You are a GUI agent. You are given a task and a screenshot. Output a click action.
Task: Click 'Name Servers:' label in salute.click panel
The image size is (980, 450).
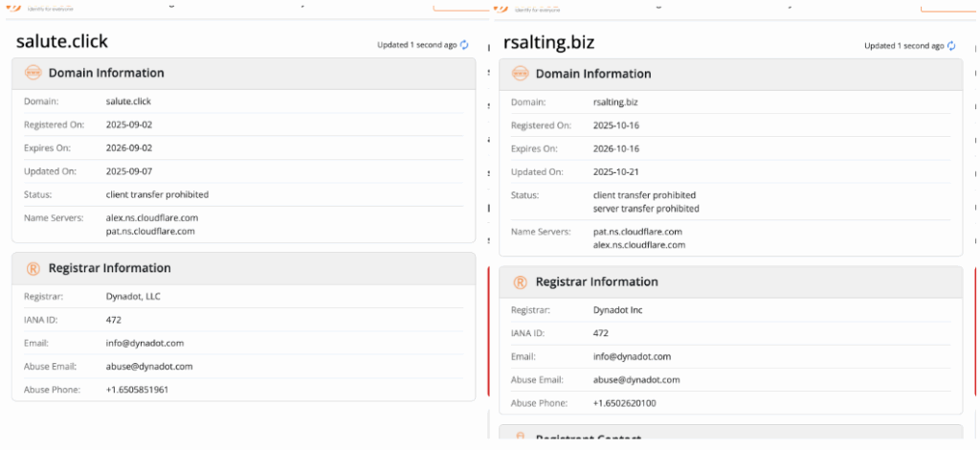coord(54,218)
